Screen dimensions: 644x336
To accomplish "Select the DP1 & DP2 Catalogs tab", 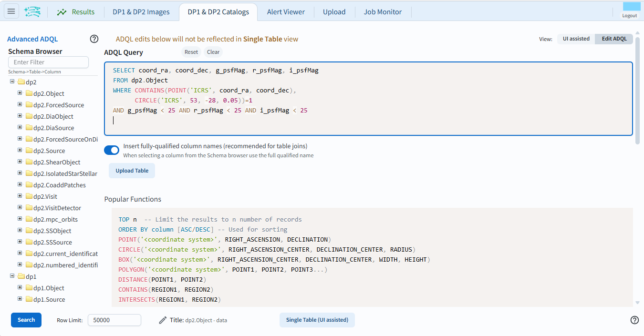I will point(218,12).
